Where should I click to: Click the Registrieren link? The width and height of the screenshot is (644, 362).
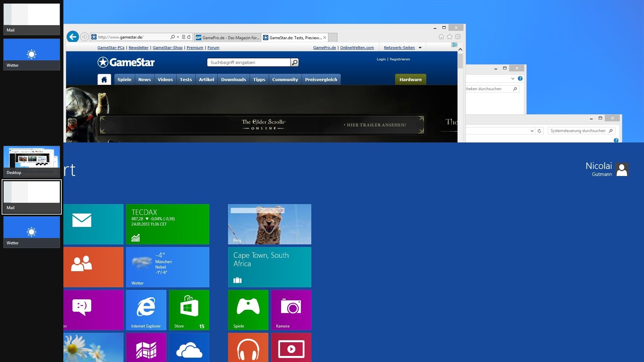[x=399, y=59]
